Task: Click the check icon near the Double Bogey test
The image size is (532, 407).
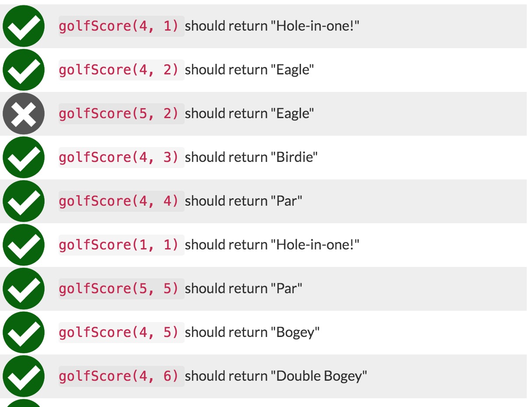Action: (24, 375)
